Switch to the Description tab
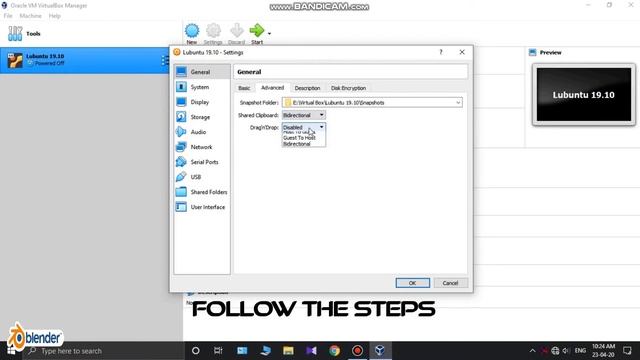 307,88
